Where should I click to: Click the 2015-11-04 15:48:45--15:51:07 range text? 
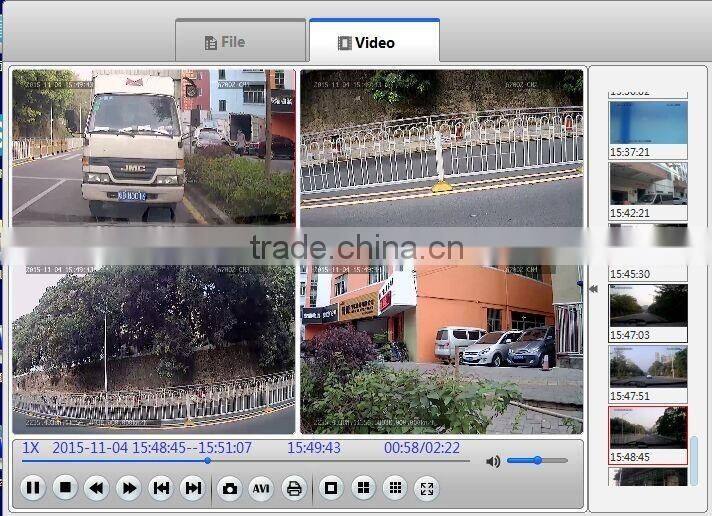(152, 448)
